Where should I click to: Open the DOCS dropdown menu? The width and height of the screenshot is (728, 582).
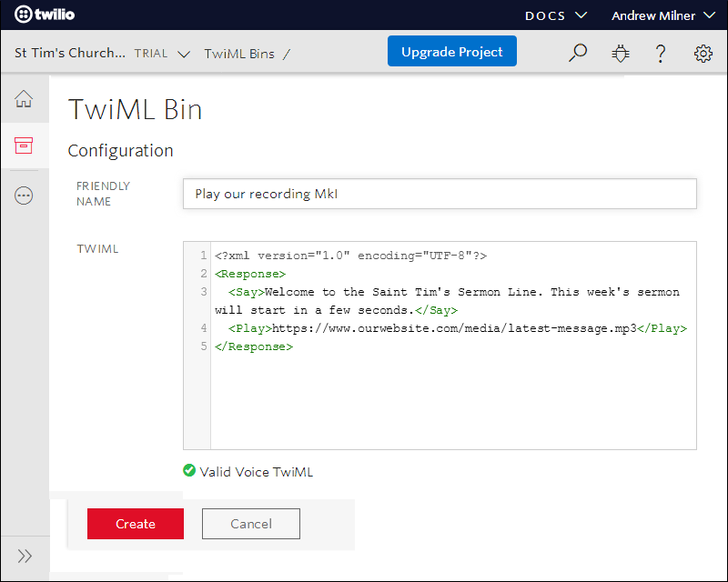(555, 15)
